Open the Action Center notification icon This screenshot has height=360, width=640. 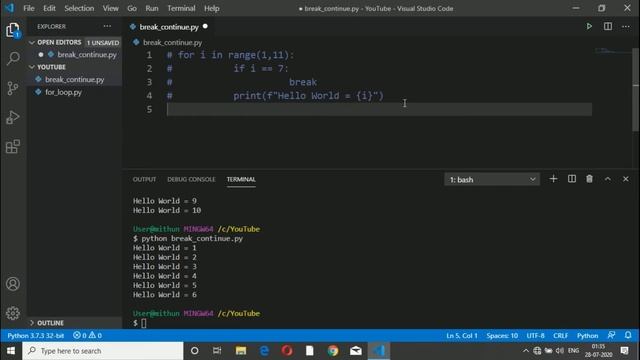[x=624, y=351]
